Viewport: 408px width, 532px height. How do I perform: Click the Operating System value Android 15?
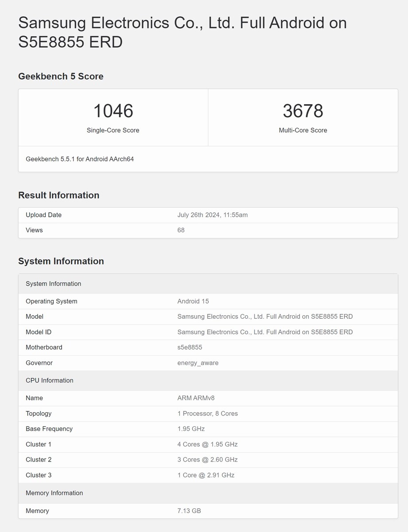[x=193, y=301]
